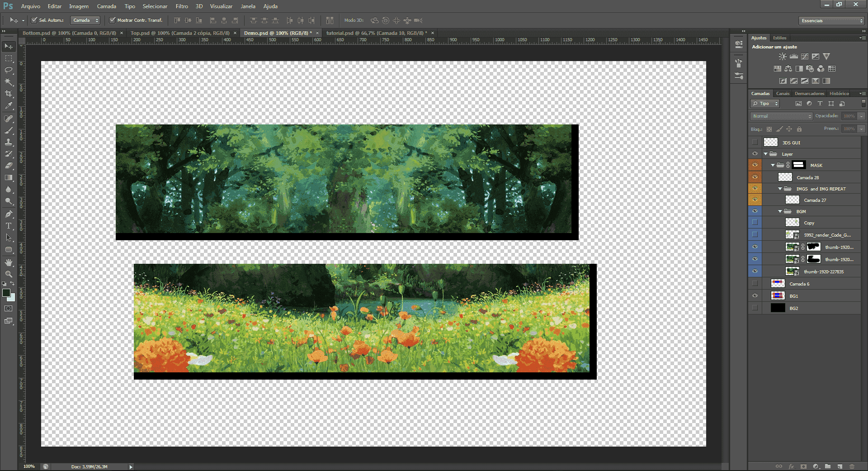
Task: Open the background color picker
Action: pos(12,298)
